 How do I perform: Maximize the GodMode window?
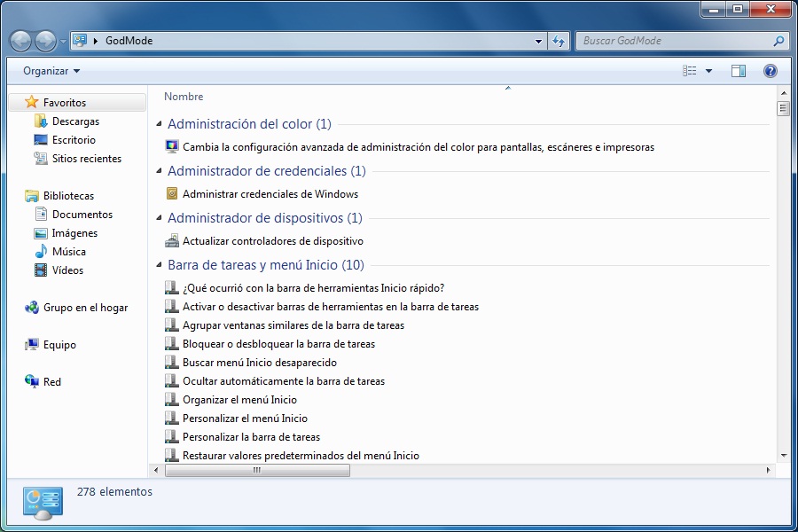click(x=738, y=9)
